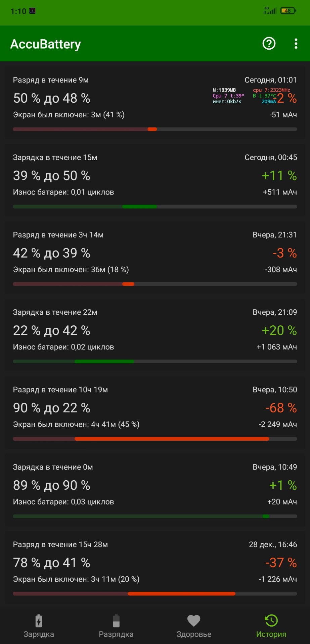Tap the Зарядка battery bolt icon
310x644 pixels.
(39, 621)
